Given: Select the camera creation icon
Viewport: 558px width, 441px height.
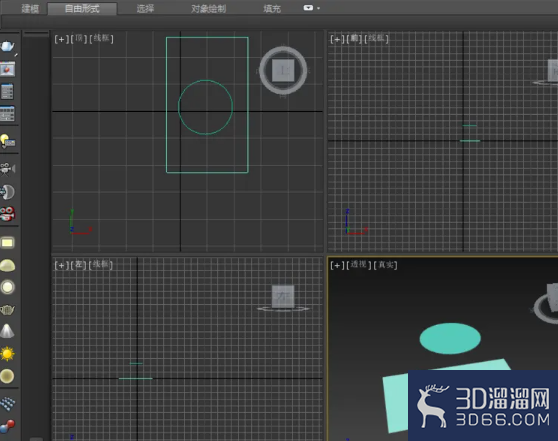Looking at the screenshot, I should coord(8,169).
